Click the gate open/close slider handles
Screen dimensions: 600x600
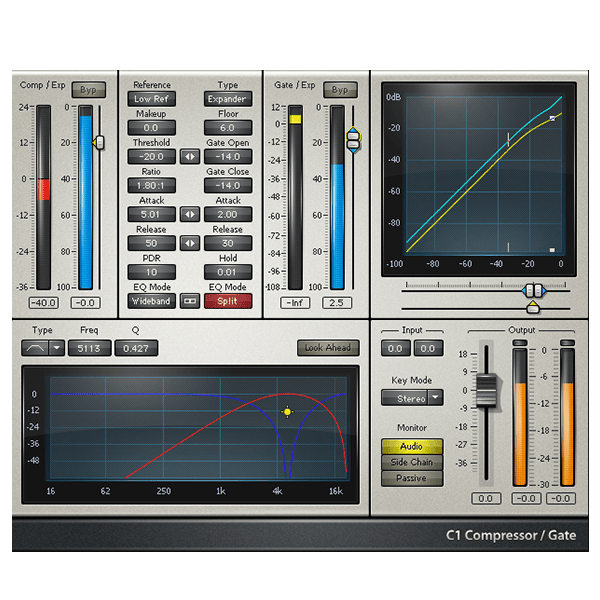353,140
